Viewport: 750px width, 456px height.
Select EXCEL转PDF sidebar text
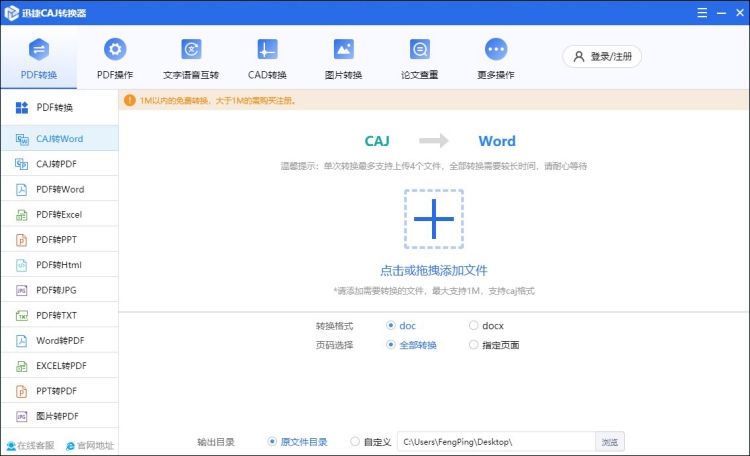click(61, 366)
